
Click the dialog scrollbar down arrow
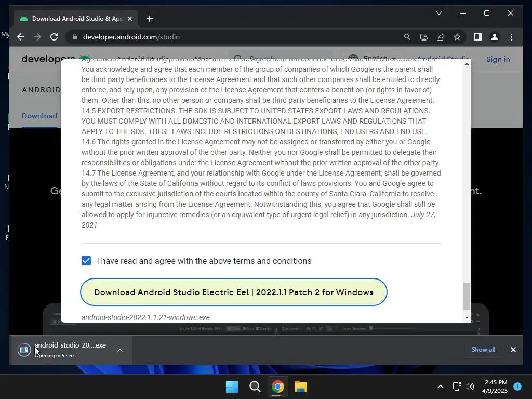(467, 318)
